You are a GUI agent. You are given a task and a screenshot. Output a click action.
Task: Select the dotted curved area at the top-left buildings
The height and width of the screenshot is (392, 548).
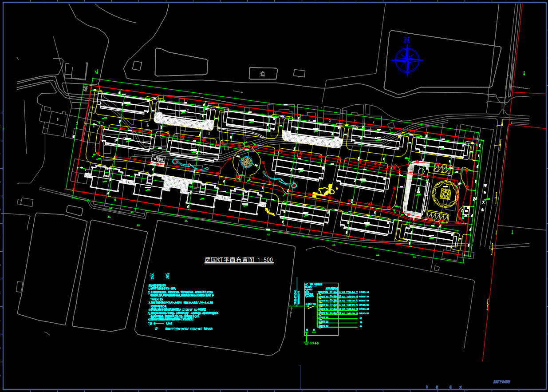[184, 122]
